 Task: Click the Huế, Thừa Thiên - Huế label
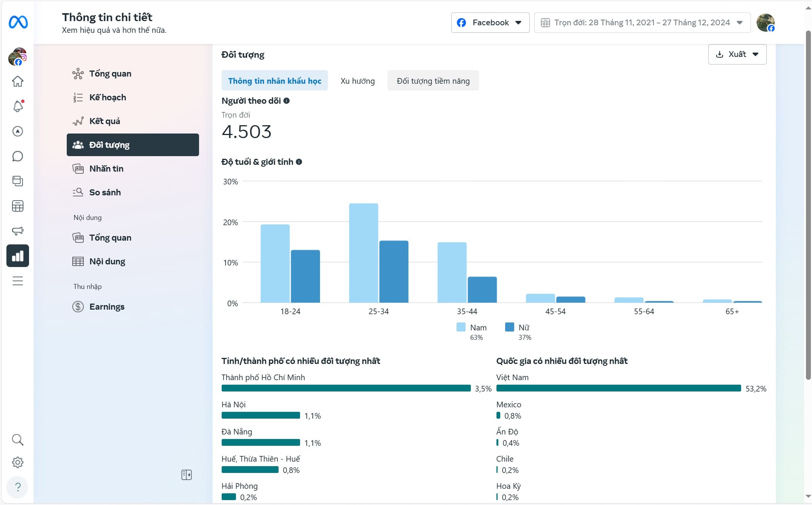click(x=261, y=459)
